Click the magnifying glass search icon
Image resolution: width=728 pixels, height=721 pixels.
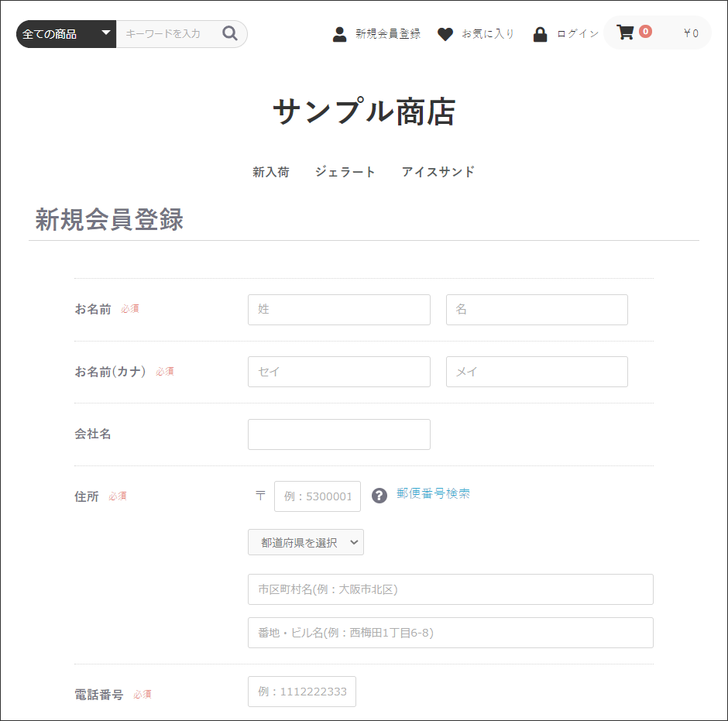pos(230,33)
